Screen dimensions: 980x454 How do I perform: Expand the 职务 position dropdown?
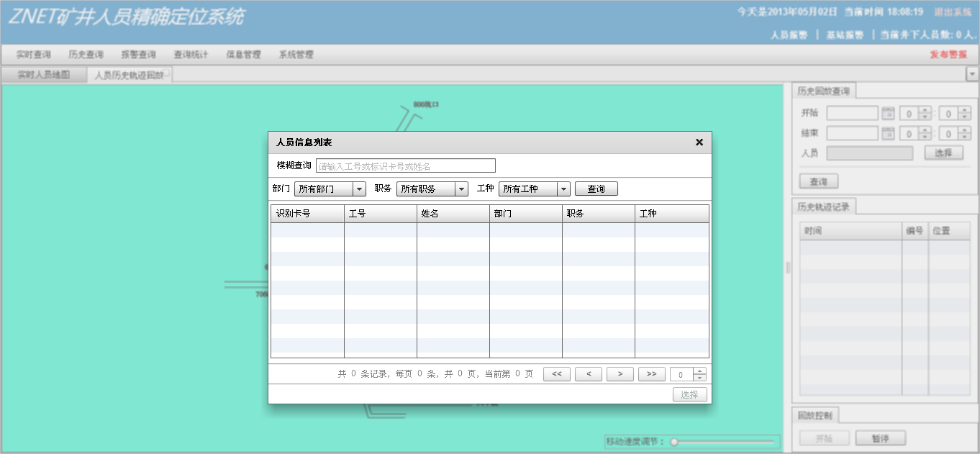462,189
